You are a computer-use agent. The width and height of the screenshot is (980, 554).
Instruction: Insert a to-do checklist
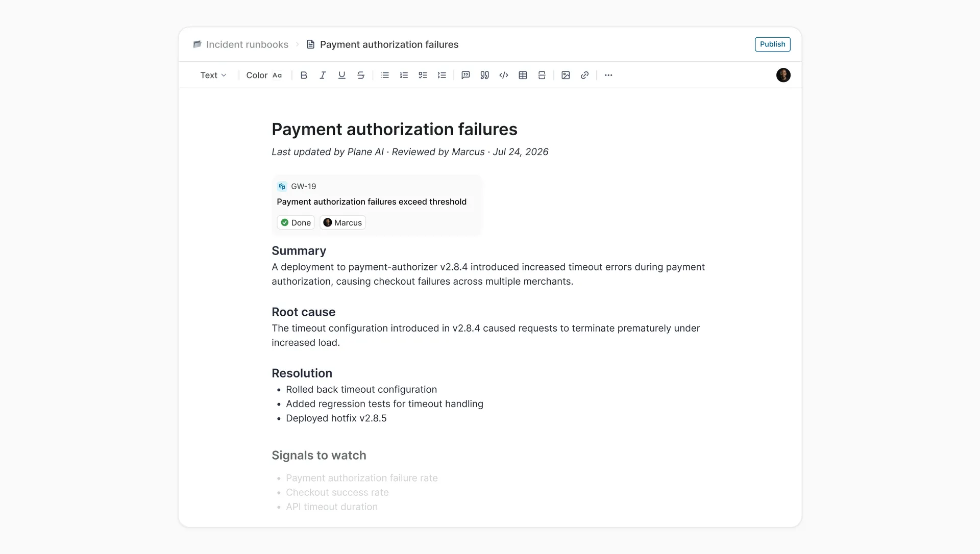423,75
